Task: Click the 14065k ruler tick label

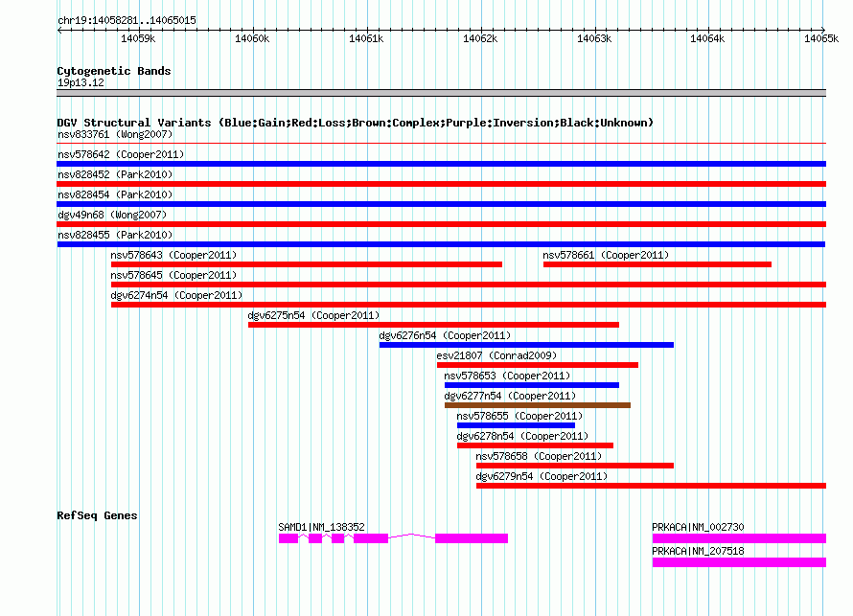Action: pyautogui.click(x=821, y=38)
